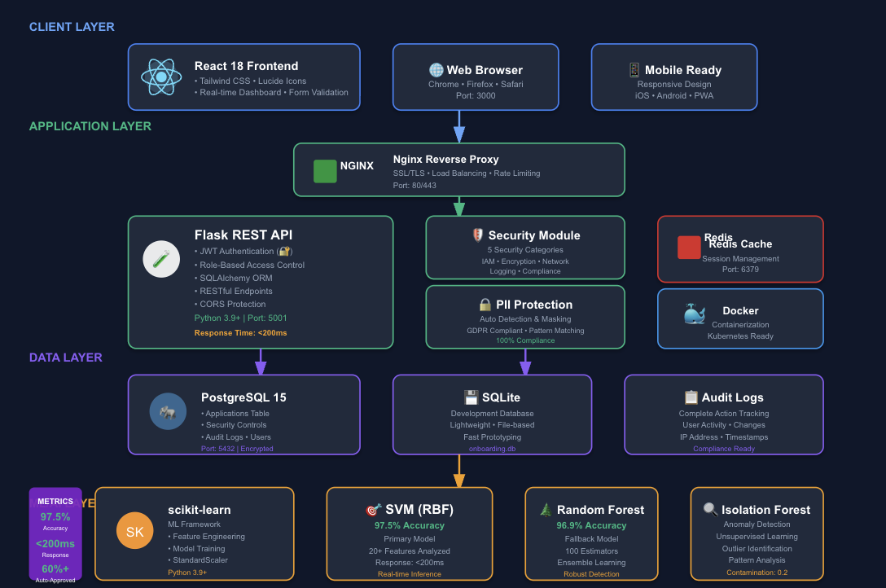
Task: Click the green NGINX square logo
Action: 325,171
